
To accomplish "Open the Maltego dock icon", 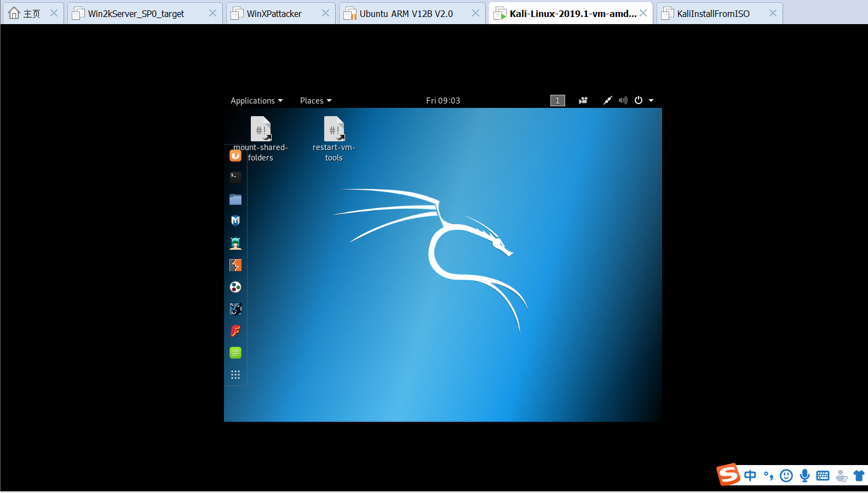I will click(x=235, y=287).
